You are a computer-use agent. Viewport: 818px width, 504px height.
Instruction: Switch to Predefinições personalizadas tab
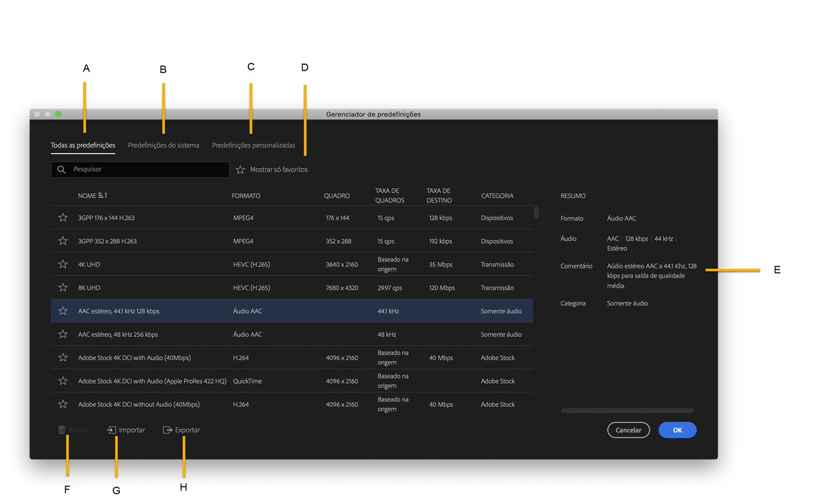coord(254,145)
